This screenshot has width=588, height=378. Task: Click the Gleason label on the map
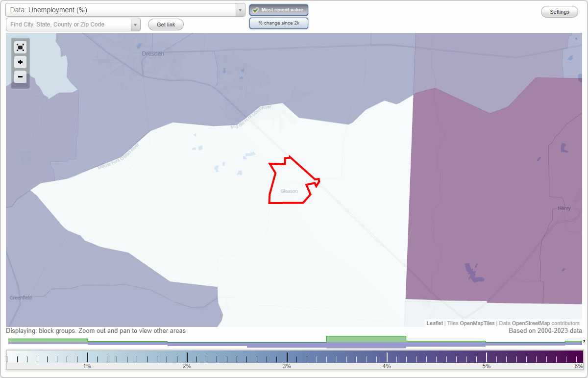click(289, 191)
